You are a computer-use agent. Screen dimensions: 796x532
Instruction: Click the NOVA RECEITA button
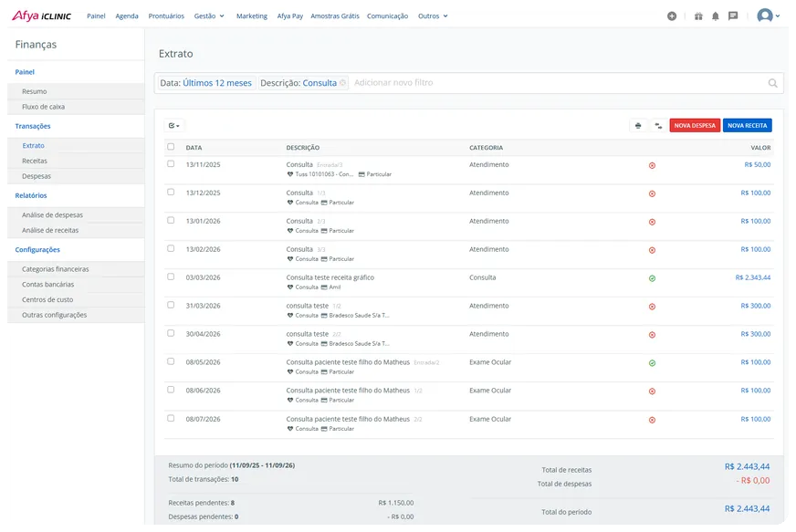point(748,125)
